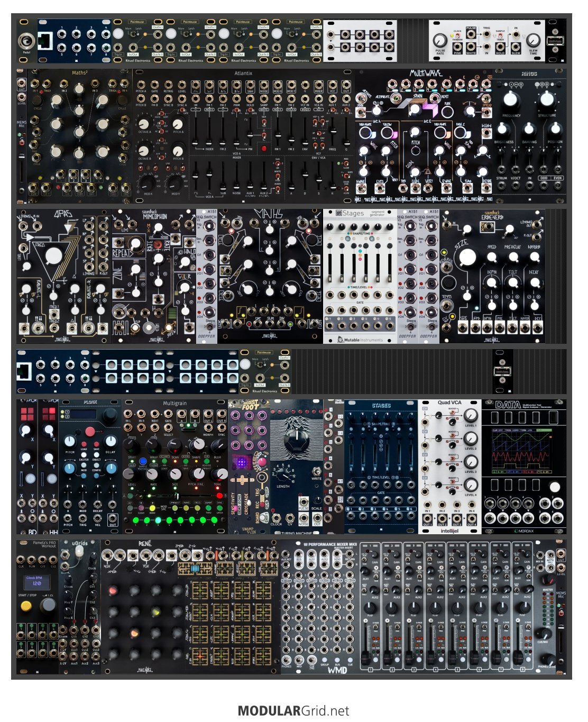The height and width of the screenshot is (722, 588).
Task: Click the Atlantix FREQ slider
Action: [x=333, y=132]
